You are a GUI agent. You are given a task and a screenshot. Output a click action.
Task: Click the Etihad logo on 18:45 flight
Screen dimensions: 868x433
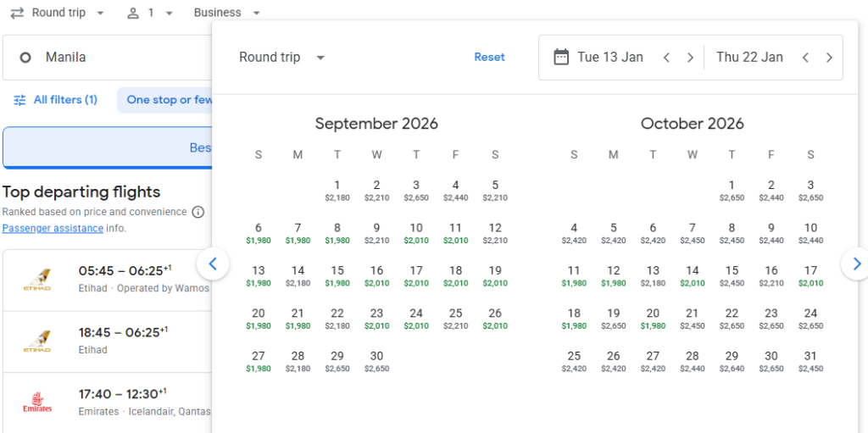pos(37,341)
